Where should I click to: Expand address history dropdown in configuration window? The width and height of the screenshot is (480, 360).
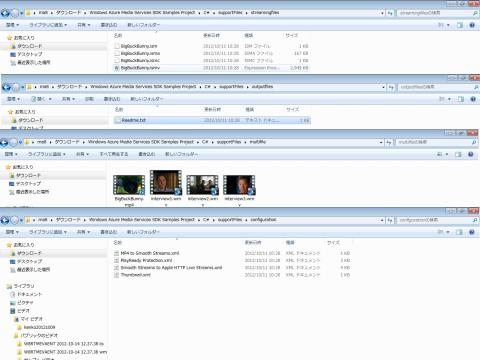(x=382, y=220)
